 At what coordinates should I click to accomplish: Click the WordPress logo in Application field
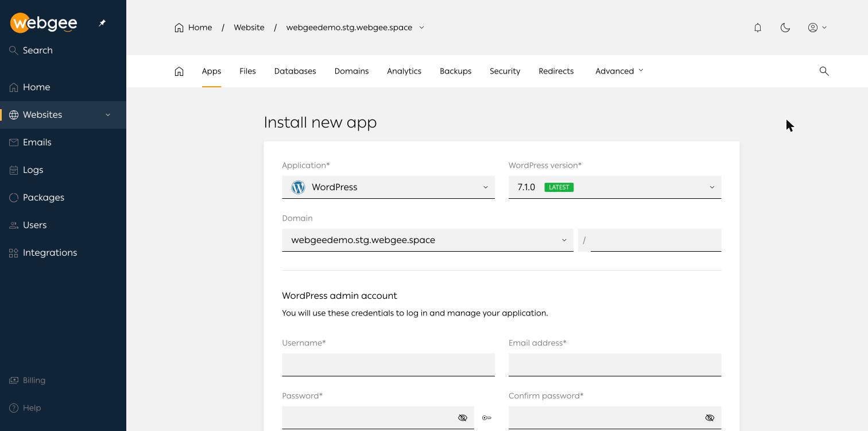point(298,187)
